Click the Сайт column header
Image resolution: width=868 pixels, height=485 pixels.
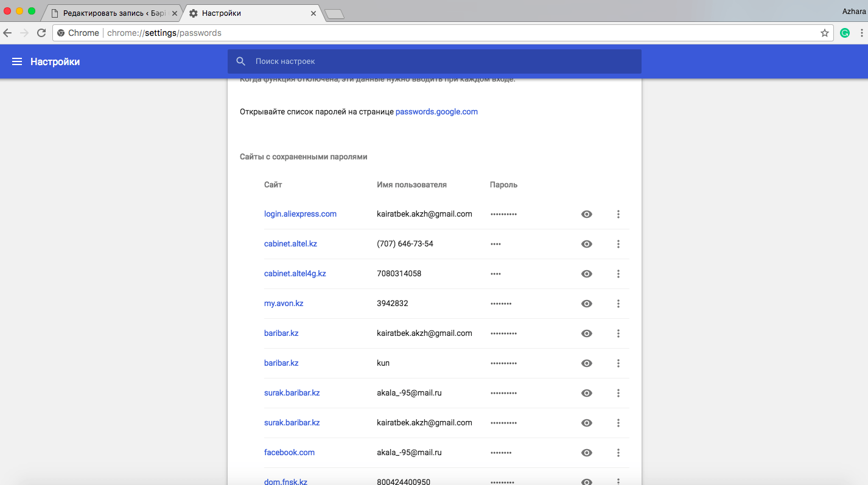273,185
